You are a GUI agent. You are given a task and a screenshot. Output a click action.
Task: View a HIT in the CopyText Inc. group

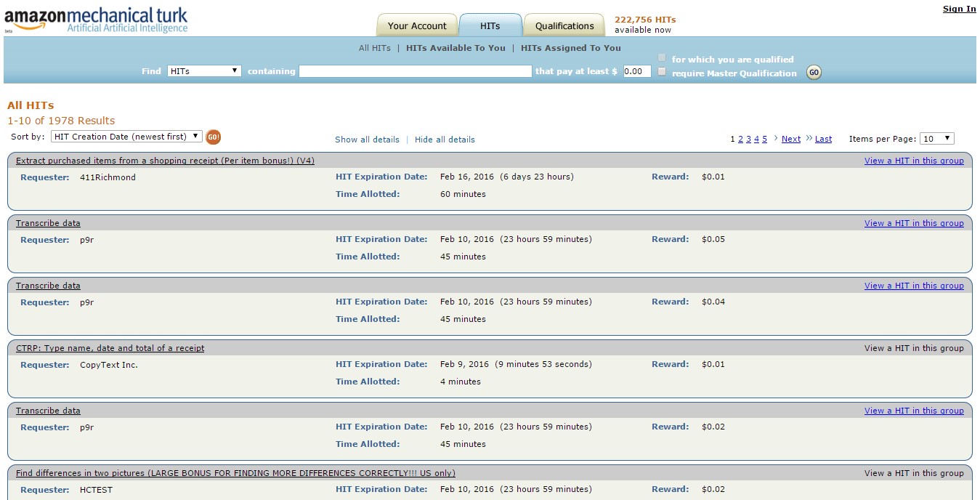coord(914,348)
